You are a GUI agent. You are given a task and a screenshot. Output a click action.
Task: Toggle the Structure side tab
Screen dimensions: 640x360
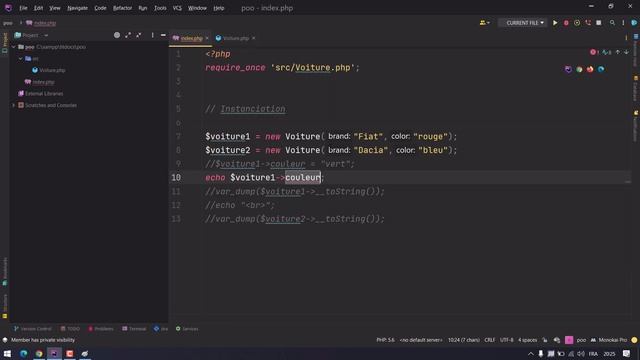point(4,306)
